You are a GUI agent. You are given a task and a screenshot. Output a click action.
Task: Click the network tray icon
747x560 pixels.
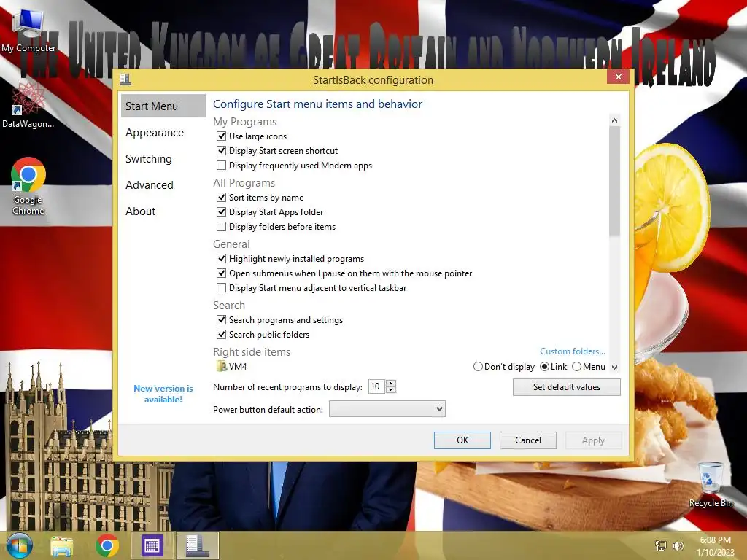point(661,545)
